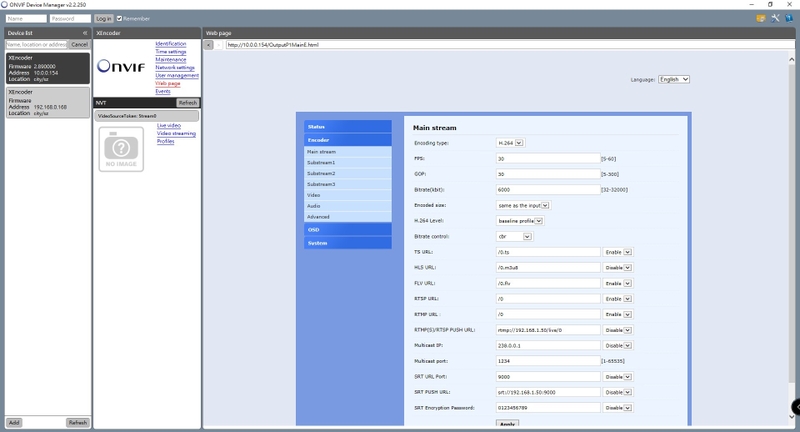Image resolution: width=800 pixels, height=432 pixels.
Task: Open the Identification link
Action: point(171,44)
